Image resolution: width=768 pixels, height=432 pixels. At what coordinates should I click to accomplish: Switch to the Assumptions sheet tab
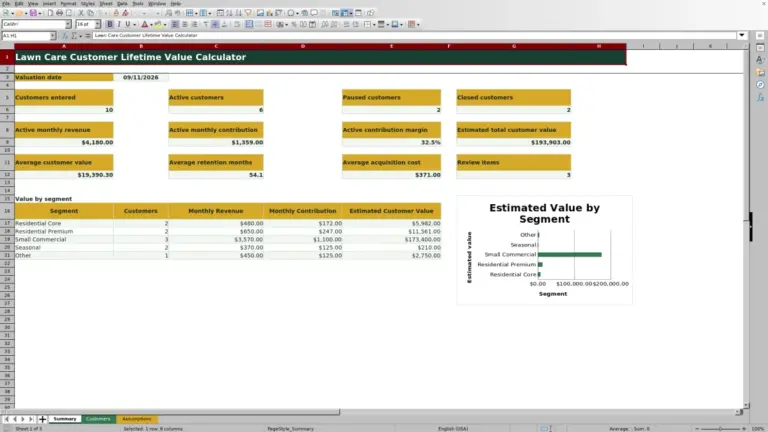(137, 419)
